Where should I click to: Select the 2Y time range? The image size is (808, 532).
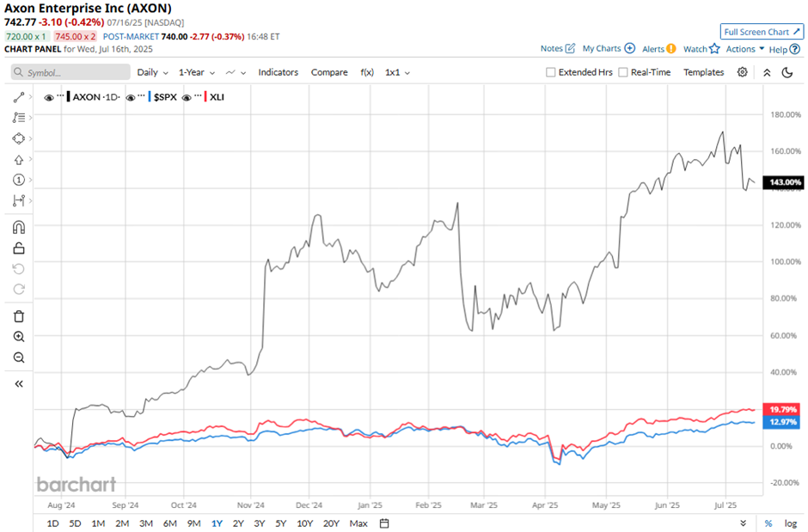tap(238, 523)
